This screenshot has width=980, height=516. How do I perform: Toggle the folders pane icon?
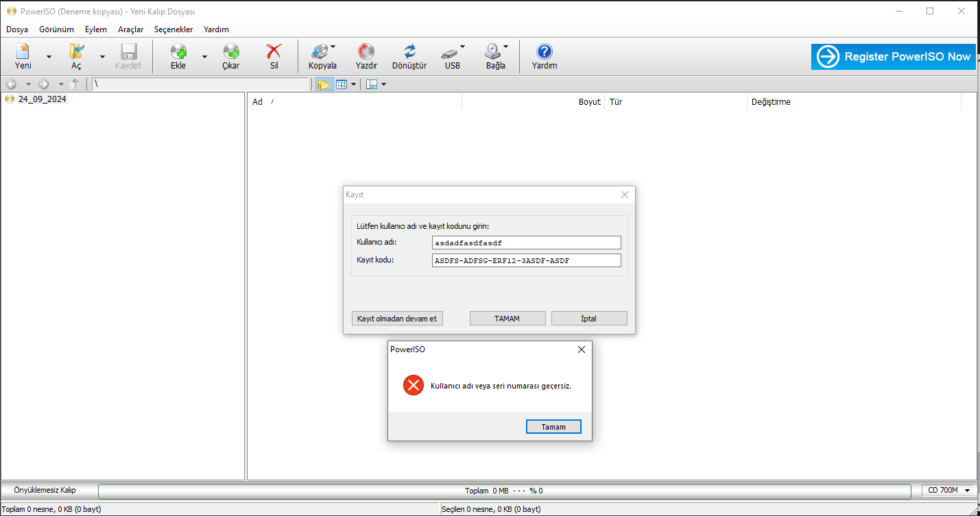[323, 84]
